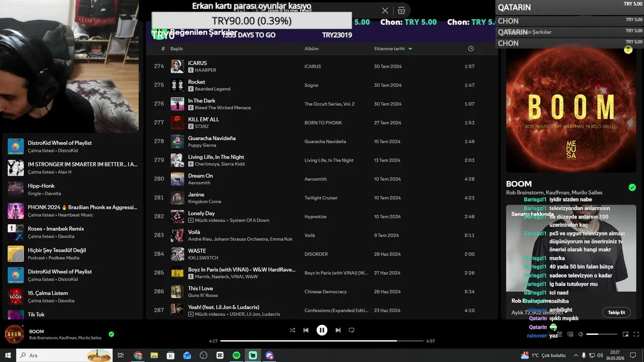Clear the search field with the X icon
The height and width of the screenshot is (362, 644).
(385, 11)
